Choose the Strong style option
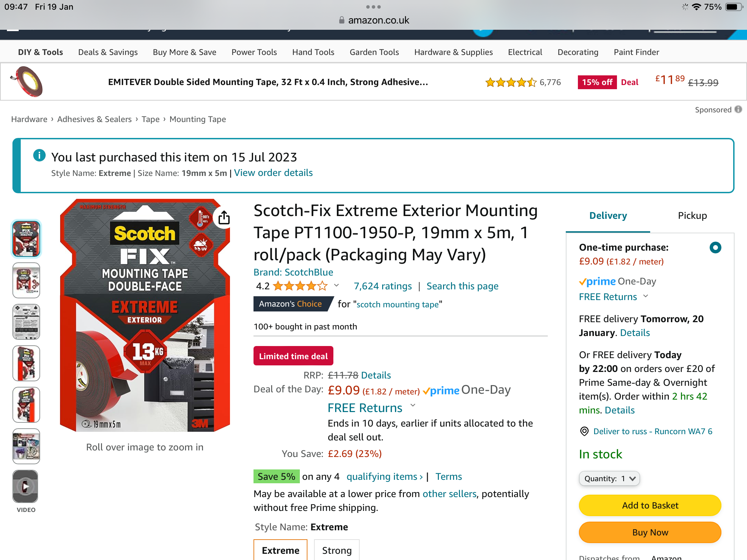The image size is (747, 560). coord(337,550)
